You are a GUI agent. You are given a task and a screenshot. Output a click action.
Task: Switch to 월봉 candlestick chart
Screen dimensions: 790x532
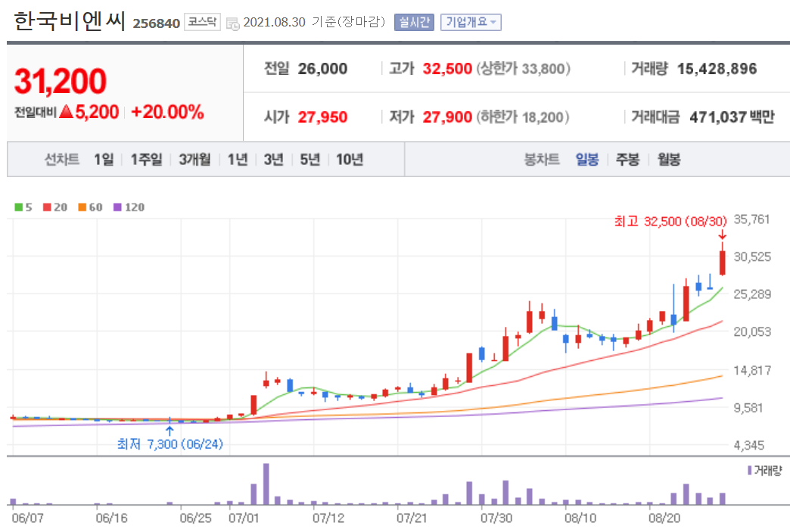click(x=669, y=160)
